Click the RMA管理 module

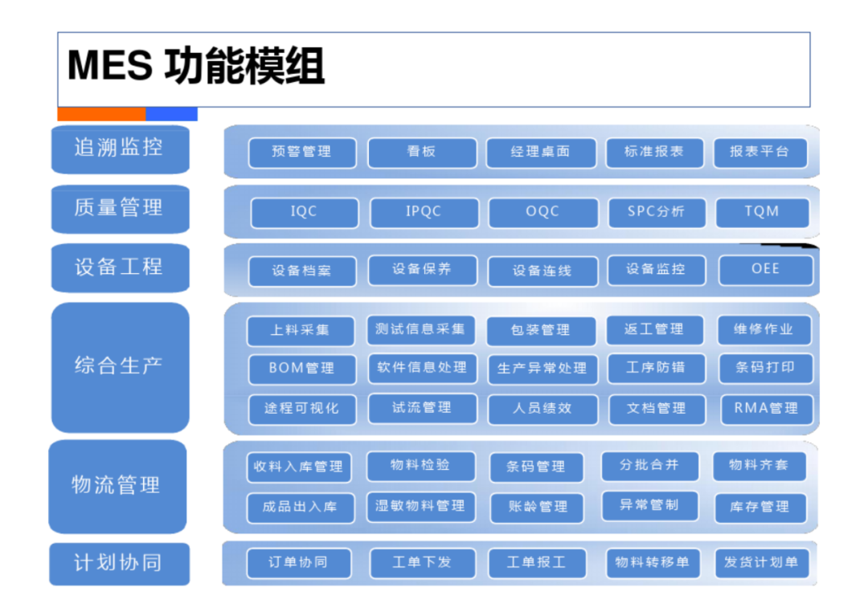[x=768, y=410]
